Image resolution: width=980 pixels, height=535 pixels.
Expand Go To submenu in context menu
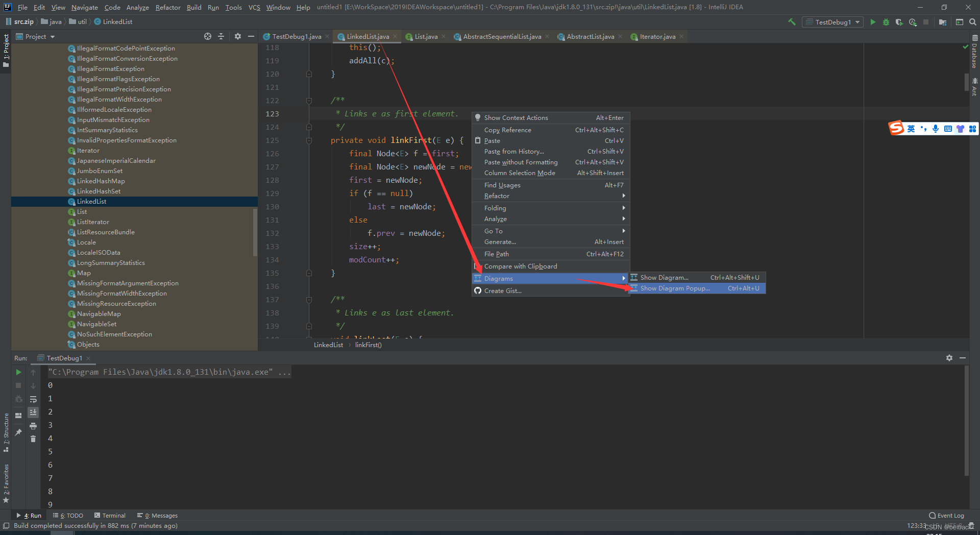551,231
